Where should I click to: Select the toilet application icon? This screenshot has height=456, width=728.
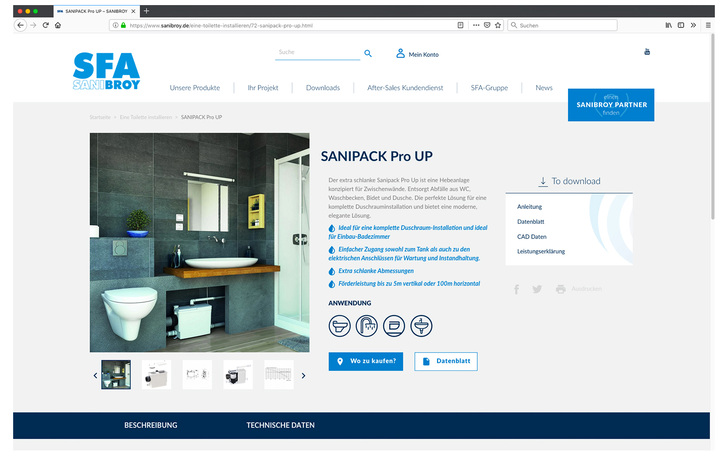pyautogui.click(x=340, y=325)
